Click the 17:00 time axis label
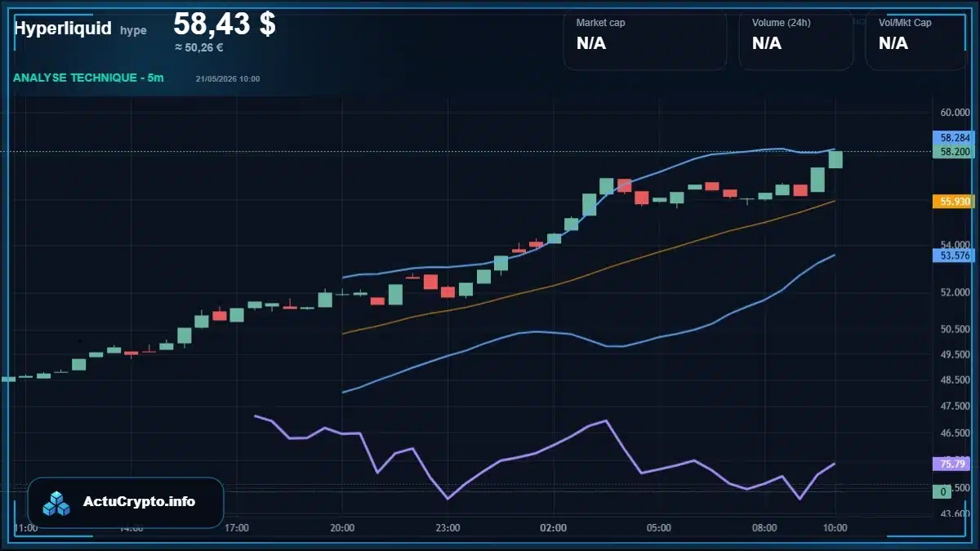 pos(237,528)
